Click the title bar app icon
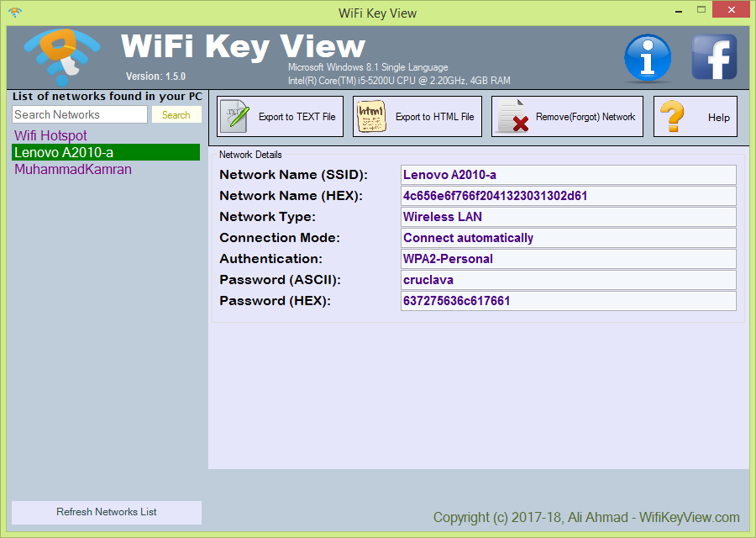Screen dimensions: 756x538 pos(15,12)
